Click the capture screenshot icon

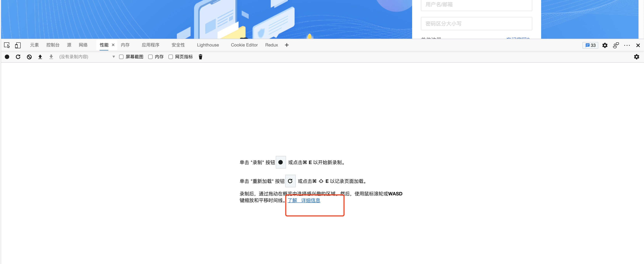click(x=120, y=57)
